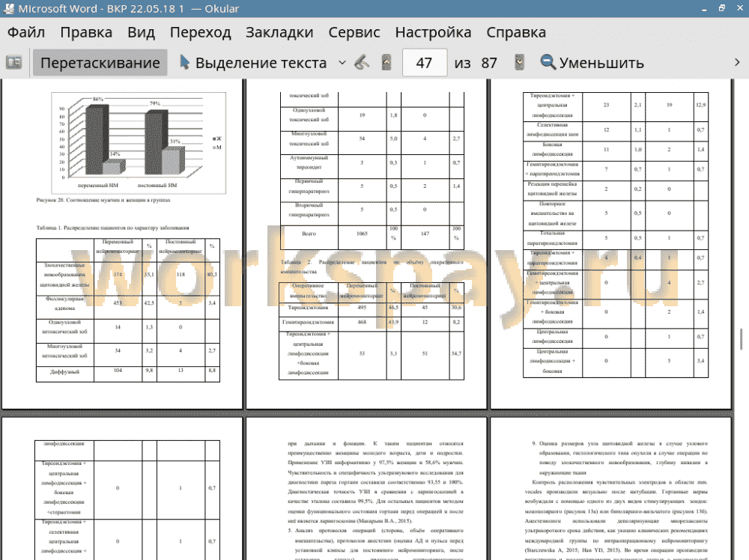The image size is (749, 560).
Task: Expand the hidden toolbar items chevron
Action: pyautogui.click(x=737, y=63)
